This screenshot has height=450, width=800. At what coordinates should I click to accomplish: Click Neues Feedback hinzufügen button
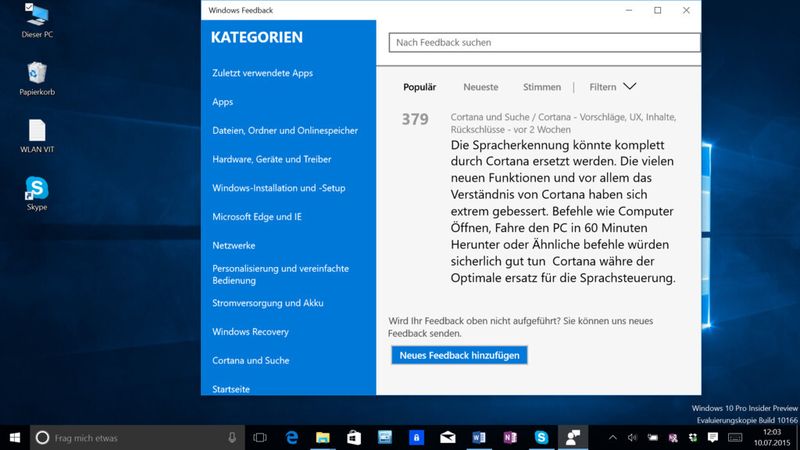click(459, 355)
